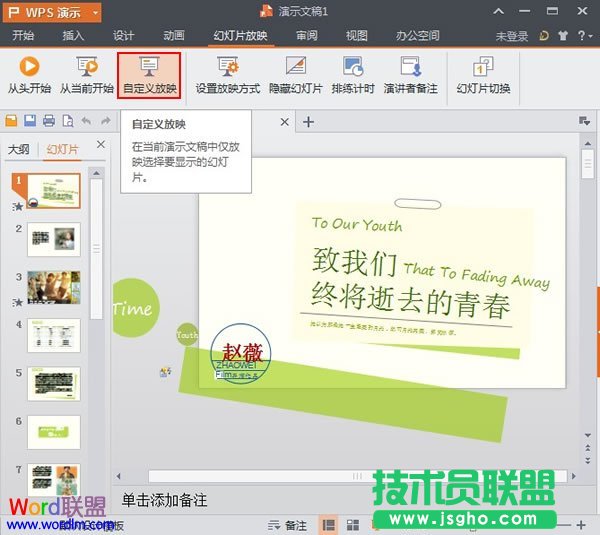Click the feedback icon next to 未登录
Image resolution: width=600 pixels, height=535 pixels.
tap(544, 36)
